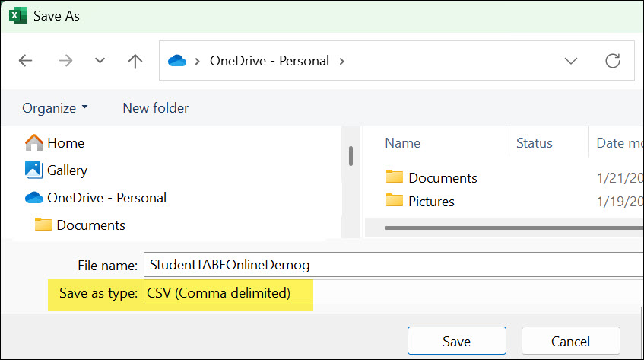
Task: Click the Back navigation arrow
Action: point(25,61)
